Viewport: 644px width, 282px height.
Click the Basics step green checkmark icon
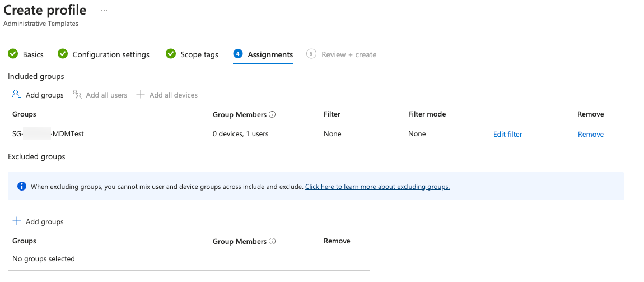pyautogui.click(x=12, y=54)
